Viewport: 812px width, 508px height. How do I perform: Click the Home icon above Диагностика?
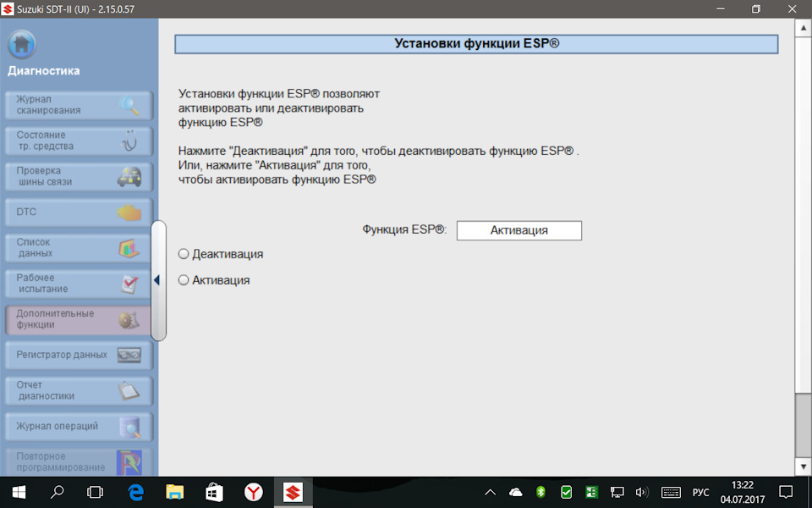(22, 45)
